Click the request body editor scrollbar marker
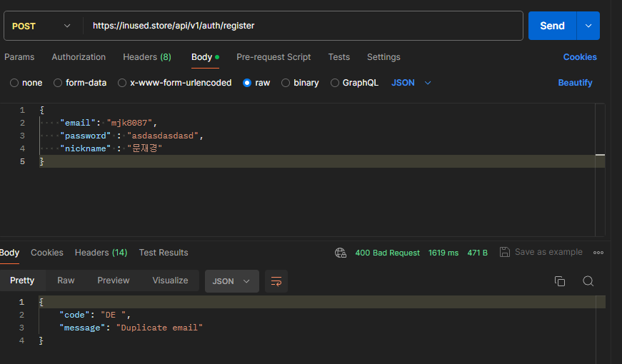Viewport: 622px width, 364px height. 600,155
